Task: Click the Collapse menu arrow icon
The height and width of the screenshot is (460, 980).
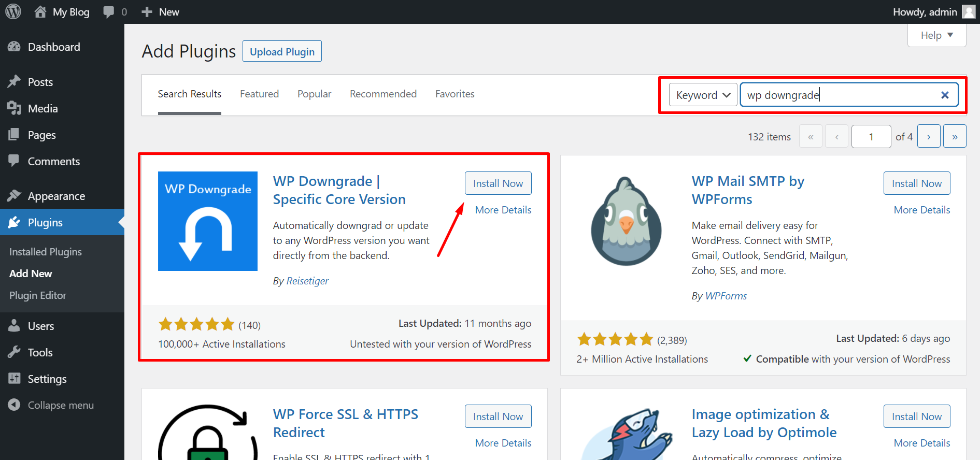Action: tap(14, 405)
